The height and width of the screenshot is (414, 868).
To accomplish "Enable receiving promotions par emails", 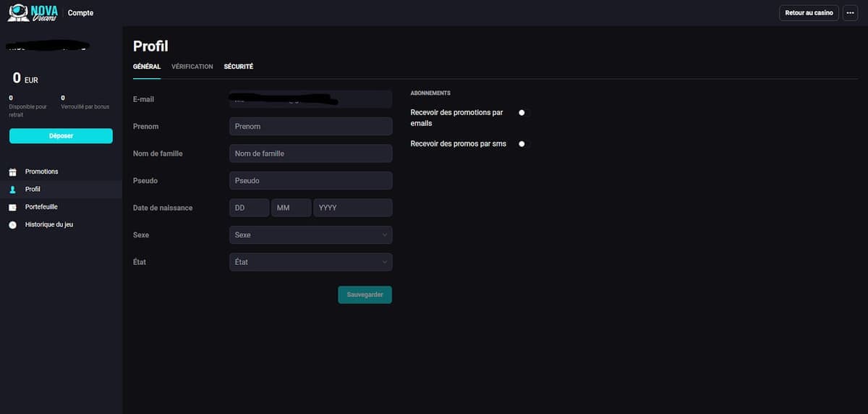I will (x=524, y=113).
